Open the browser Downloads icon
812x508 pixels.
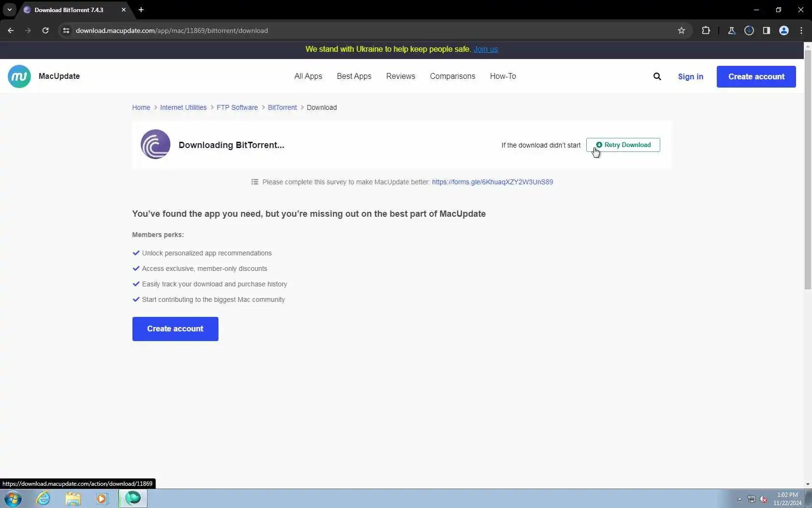[749, 30]
